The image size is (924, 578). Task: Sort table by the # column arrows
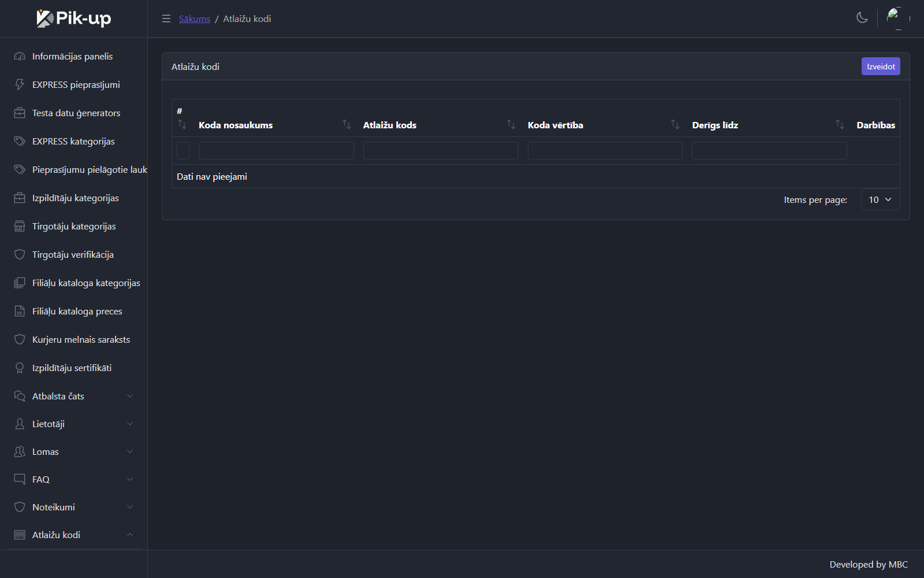(182, 124)
